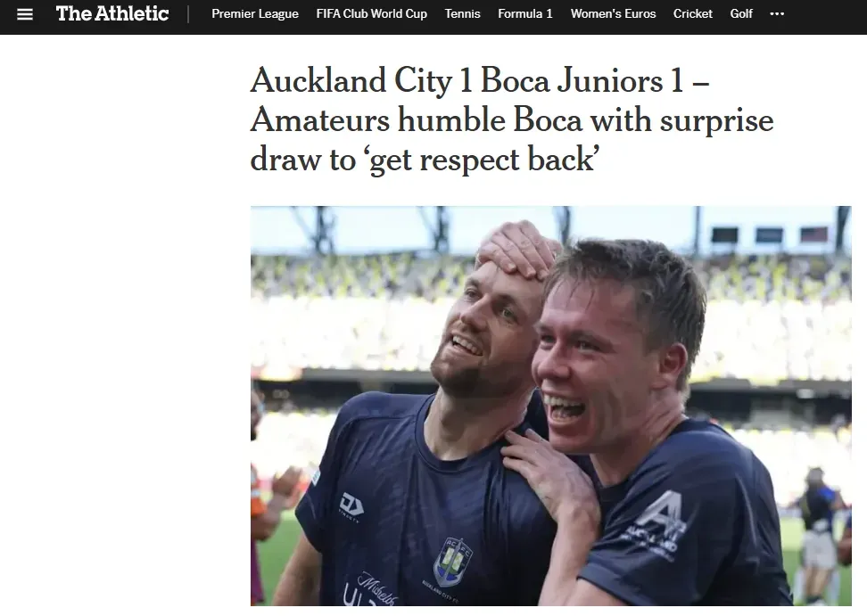This screenshot has width=867, height=616.
Task: Go to FIFA Club World Cup coverage
Action: 372,13
